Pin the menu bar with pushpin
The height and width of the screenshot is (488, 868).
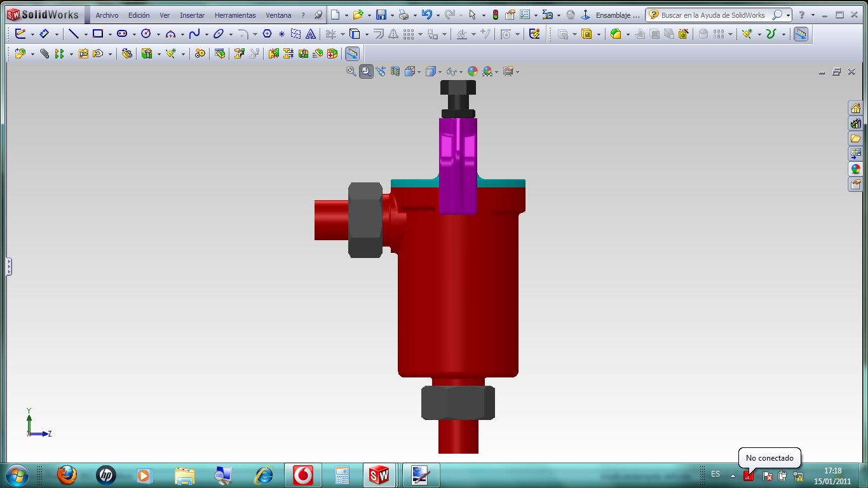pyautogui.click(x=318, y=15)
